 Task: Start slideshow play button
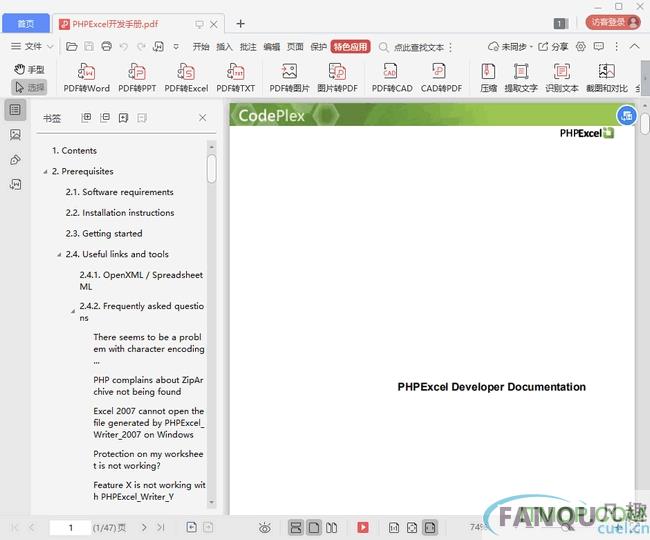coord(363,528)
